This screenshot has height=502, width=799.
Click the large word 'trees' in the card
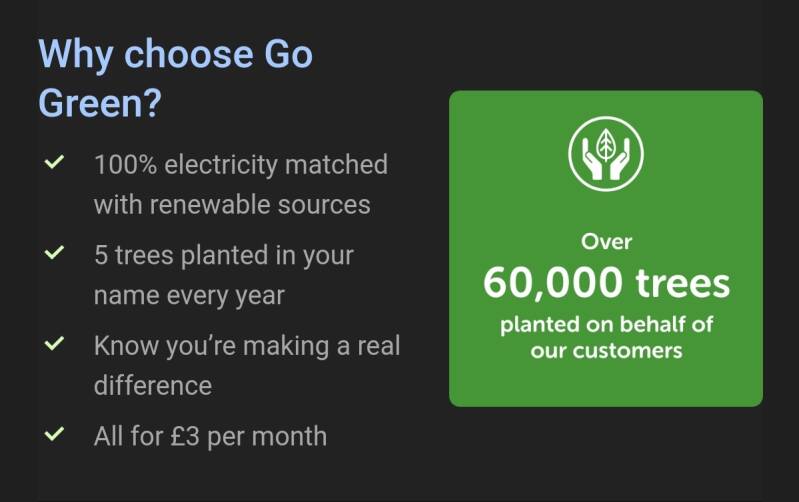pyautogui.click(x=683, y=284)
